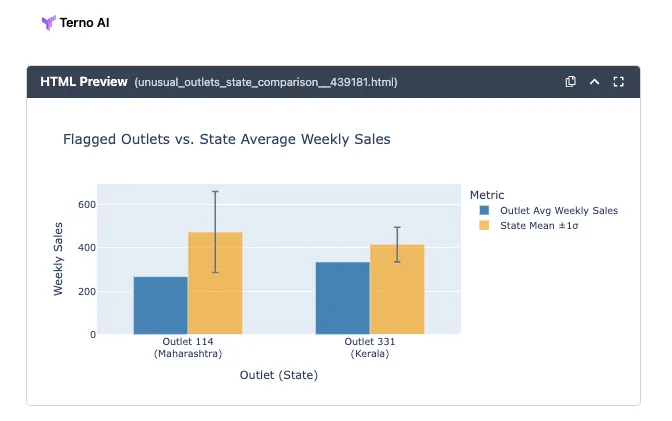The height and width of the screenshot is (421, 672).
Task: Collapse the HTML Preview panel
Action: 594,82
